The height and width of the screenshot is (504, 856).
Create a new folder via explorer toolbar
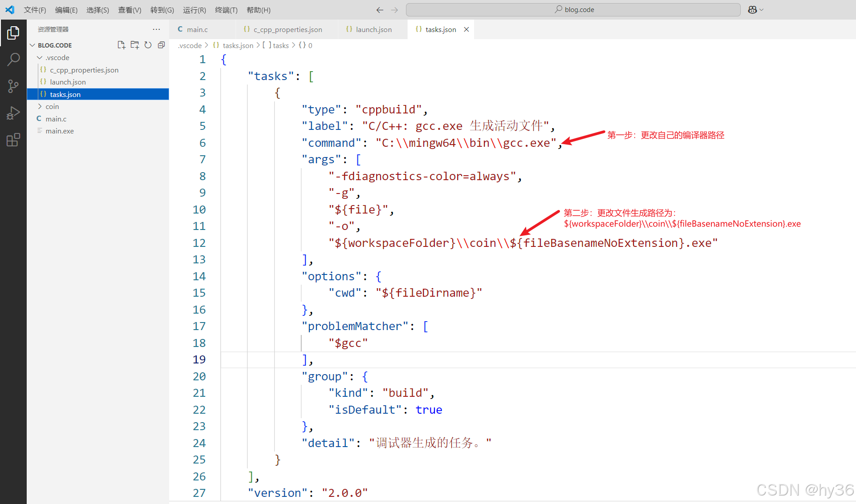pos(134,44)
